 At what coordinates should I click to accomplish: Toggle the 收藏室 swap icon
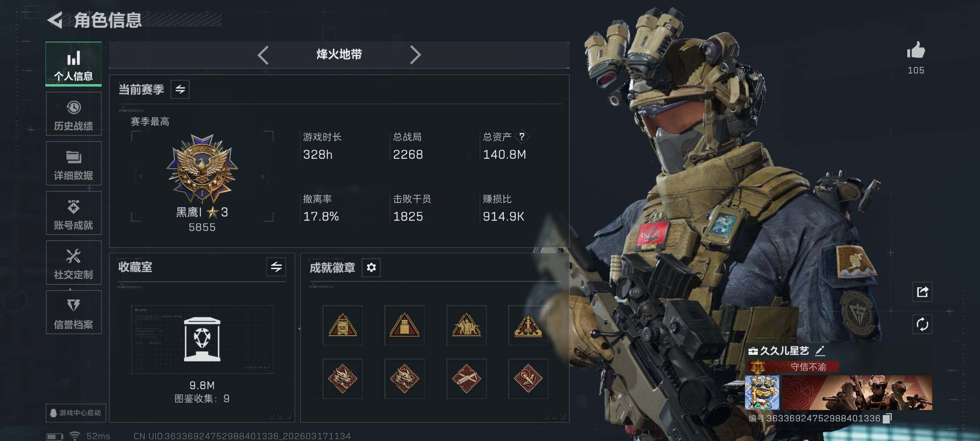tap(276, 267)
